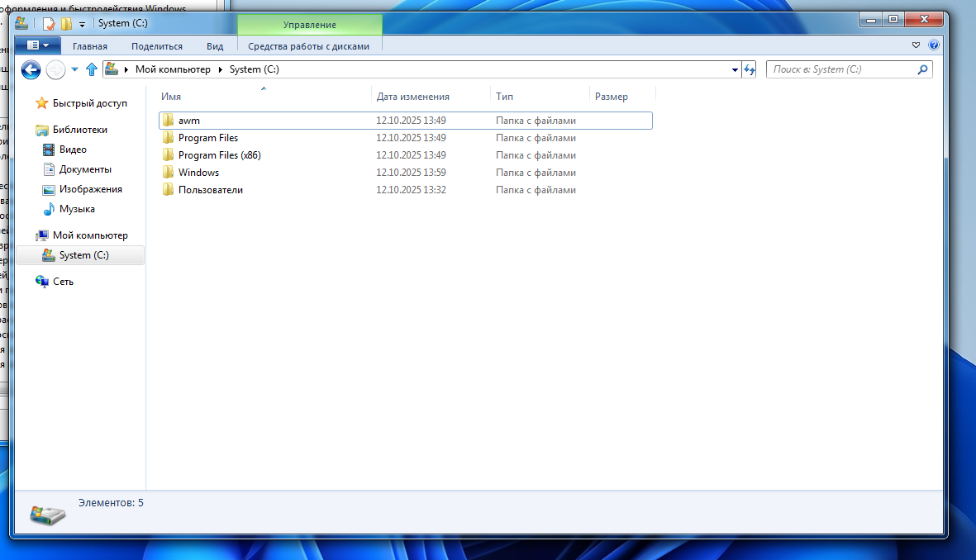Select the Windows folder icon

(168, 173)
